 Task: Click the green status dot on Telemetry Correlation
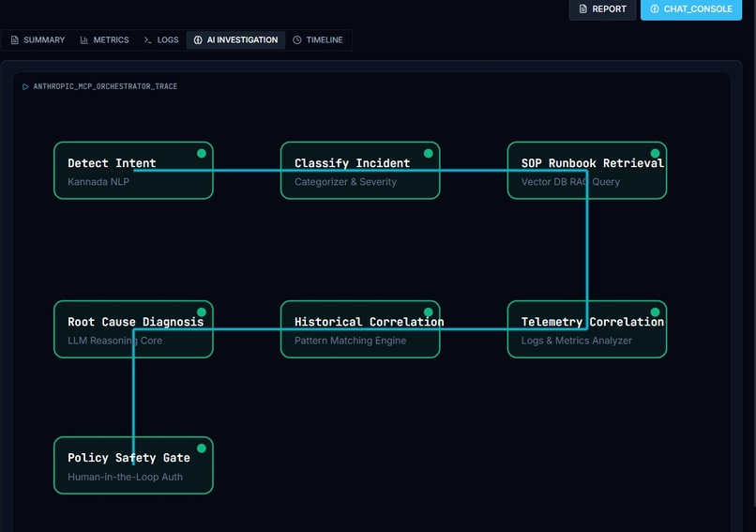(x=655, y=312)
